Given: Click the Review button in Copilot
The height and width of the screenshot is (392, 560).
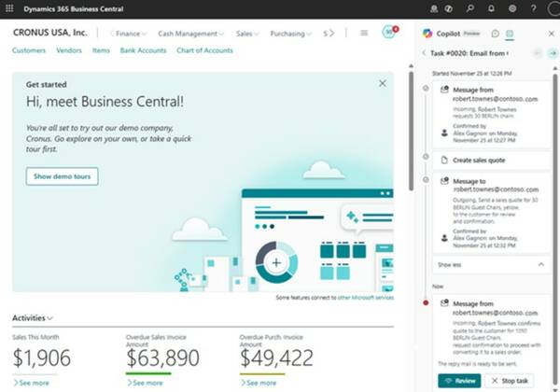Looking at the screenshot, I should (x=459, y=381).
